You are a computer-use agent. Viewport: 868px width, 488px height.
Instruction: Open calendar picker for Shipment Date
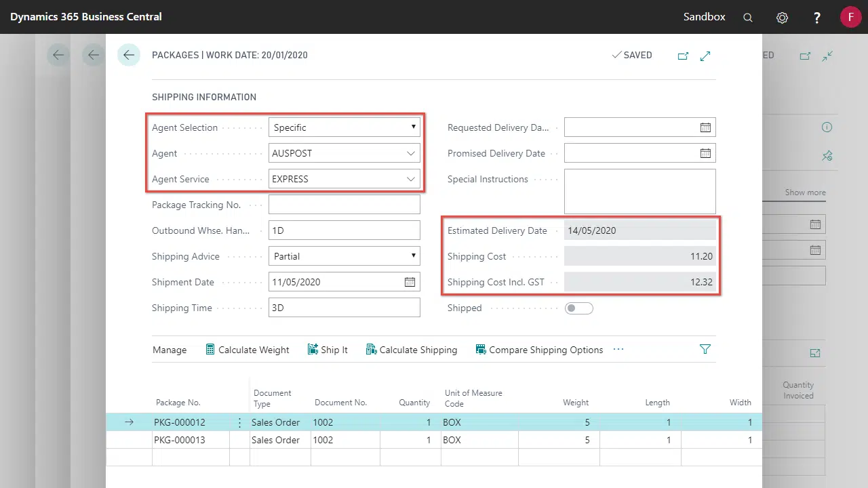[410, 282]
